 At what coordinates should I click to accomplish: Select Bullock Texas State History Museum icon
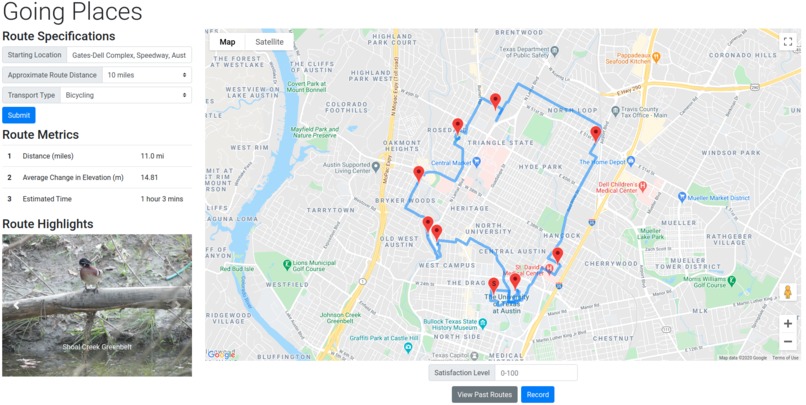tap(482, 324)
